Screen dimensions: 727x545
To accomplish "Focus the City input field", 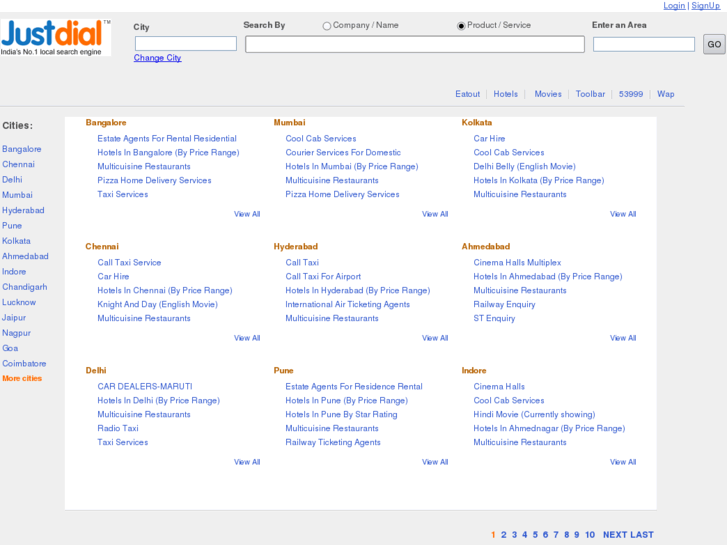I will tap(186, 44).
